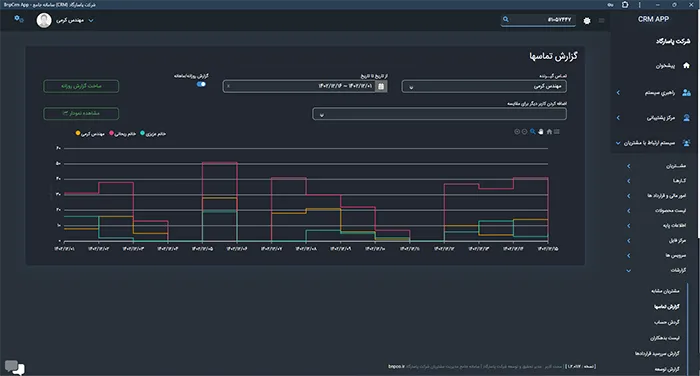Open the chart hamburger export menu
Image resolution: width=700 pixels, height=376 pixels.
[x=557, y=132]
